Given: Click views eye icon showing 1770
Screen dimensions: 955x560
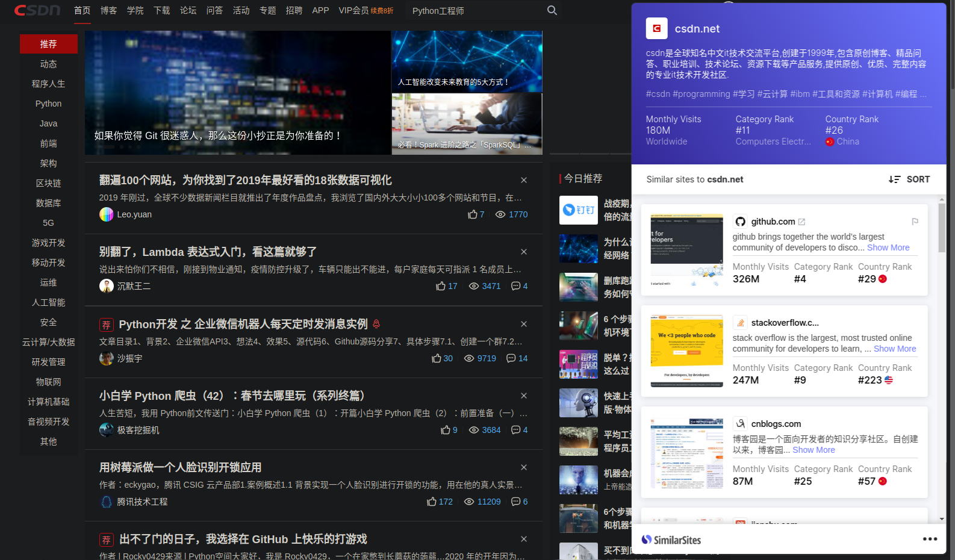Looking at the screenshot, I should pos(500,214).
